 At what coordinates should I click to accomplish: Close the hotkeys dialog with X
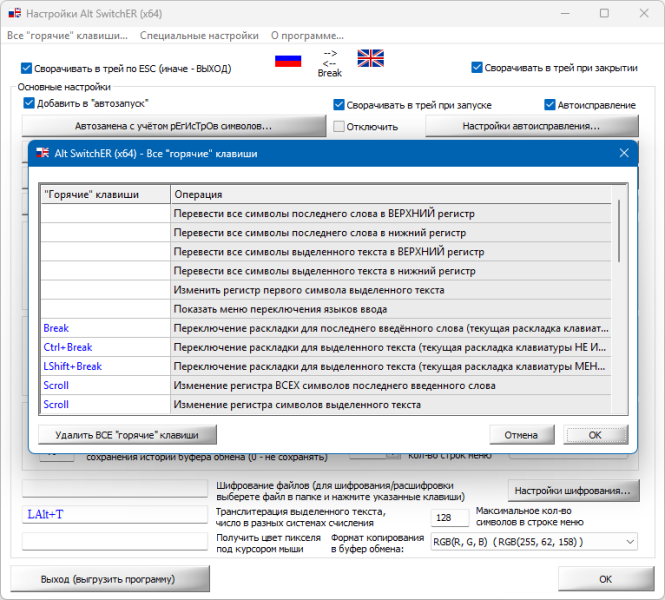(x=624, y=153)
